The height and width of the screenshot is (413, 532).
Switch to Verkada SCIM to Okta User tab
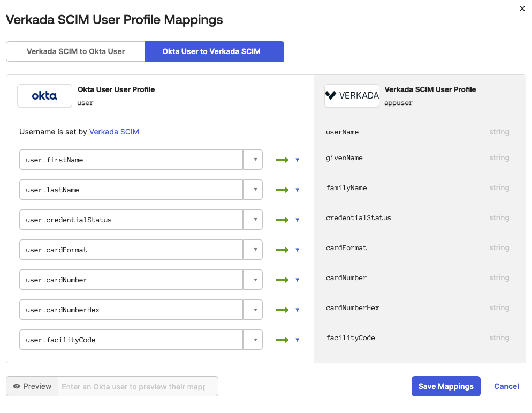click(x=75, y=51)
